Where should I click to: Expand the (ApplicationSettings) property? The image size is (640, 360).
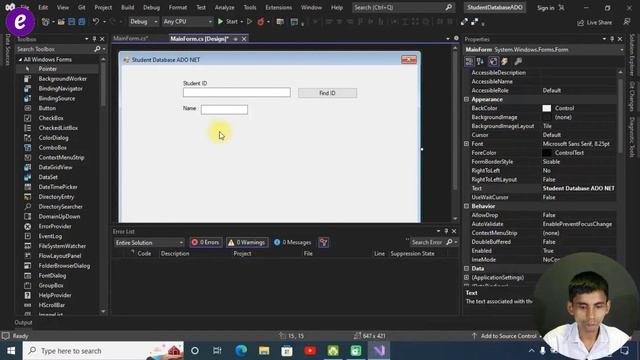(467, 278)
